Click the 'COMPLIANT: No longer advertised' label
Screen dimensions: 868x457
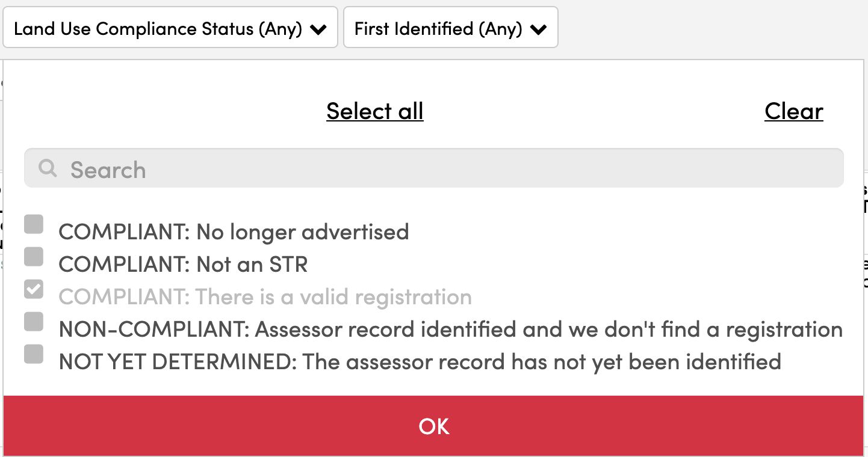(x=234, y=232)
